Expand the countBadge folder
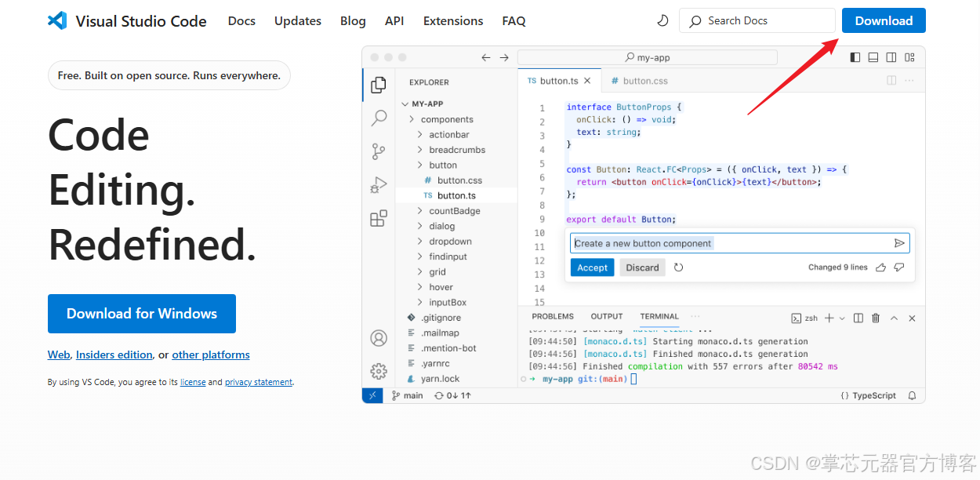The height and width of the screenshot is (480, 980). tap(456, 211)
